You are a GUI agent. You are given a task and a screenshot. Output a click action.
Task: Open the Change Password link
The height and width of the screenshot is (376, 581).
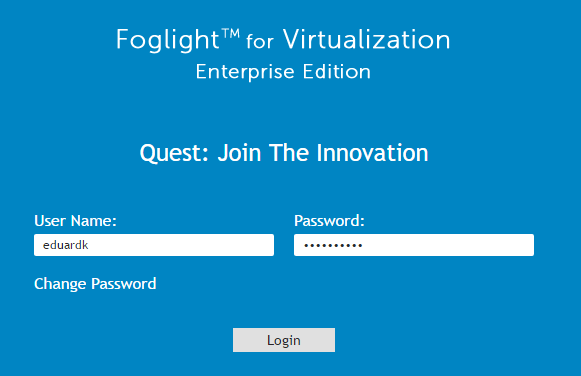(95, 284)
